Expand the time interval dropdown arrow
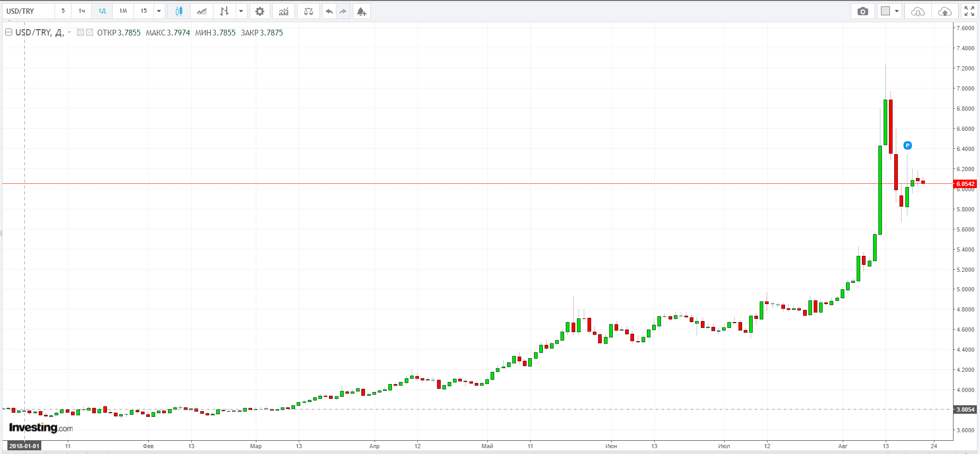 click(x=159, y=11)
